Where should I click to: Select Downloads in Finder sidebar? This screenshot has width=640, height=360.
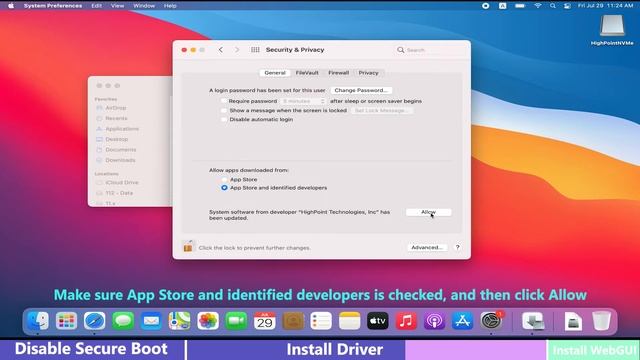click(120, 160)
